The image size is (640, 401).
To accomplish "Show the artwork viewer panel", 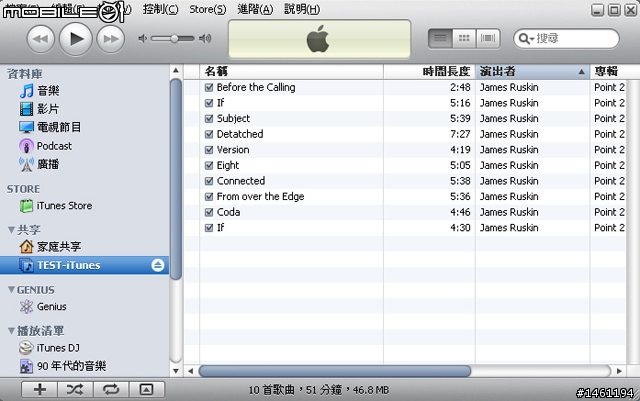I will point(147,390).
